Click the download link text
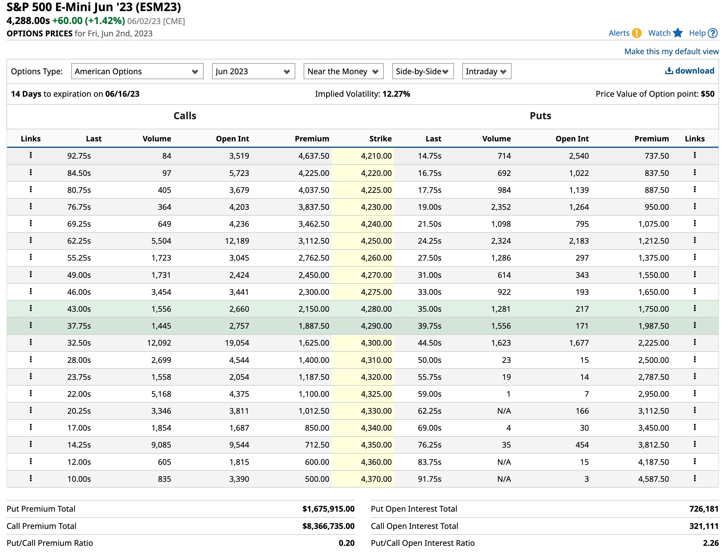This screenshot has height=560, width=728. click(695, 71)
